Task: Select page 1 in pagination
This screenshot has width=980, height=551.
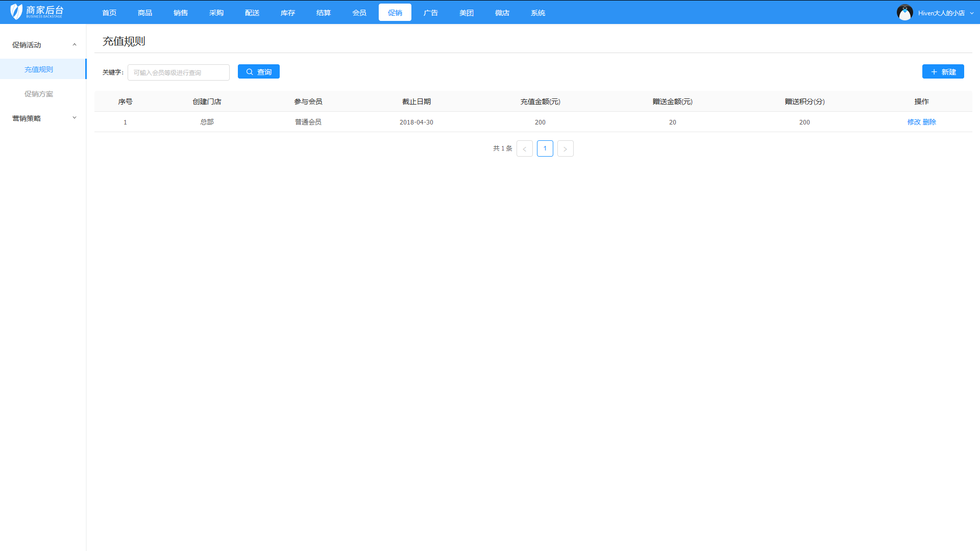Action: coord(545,148)
